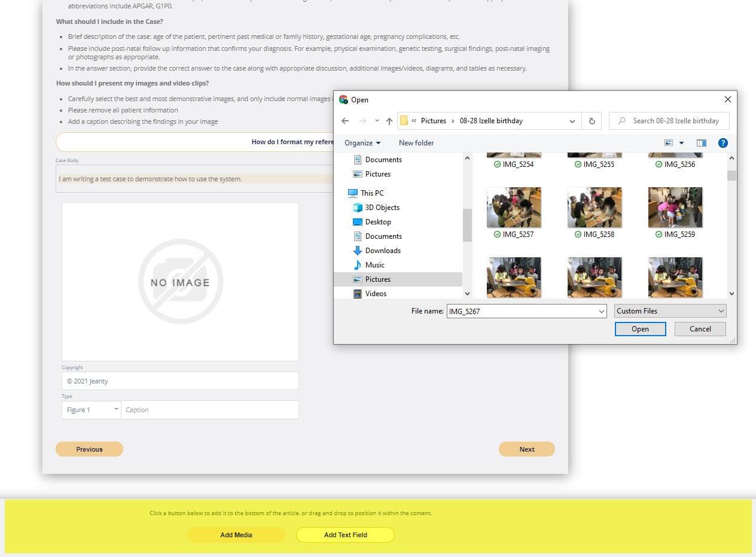Toggle the preview pane icon
The image size is (756, 557).
point(702,143)
